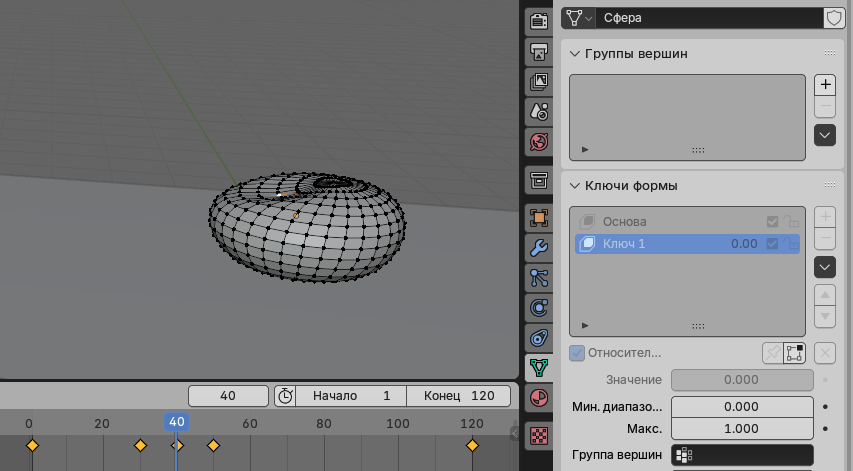Add a new shape key
This screenshot has width=853, height=471.
coord(825,217)
